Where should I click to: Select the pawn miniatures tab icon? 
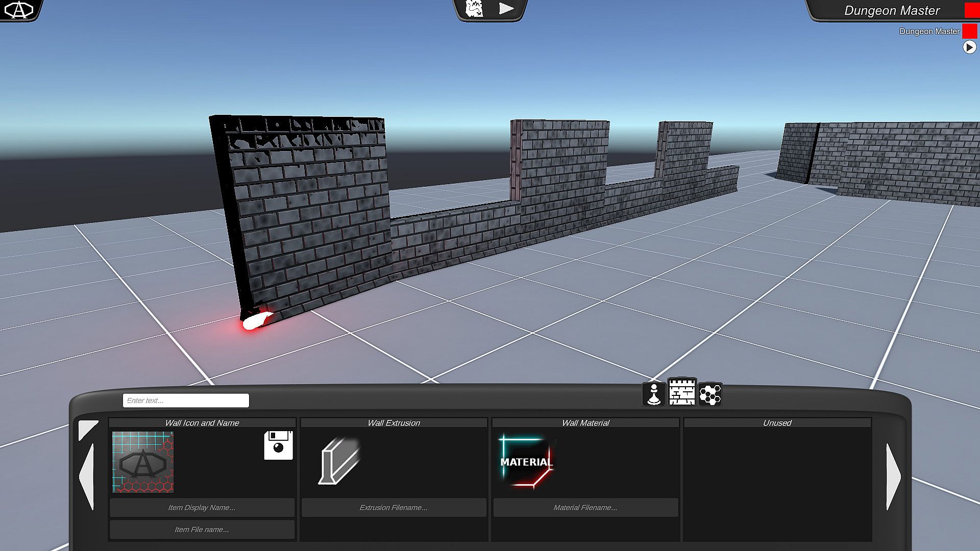[x=654, y=394]
